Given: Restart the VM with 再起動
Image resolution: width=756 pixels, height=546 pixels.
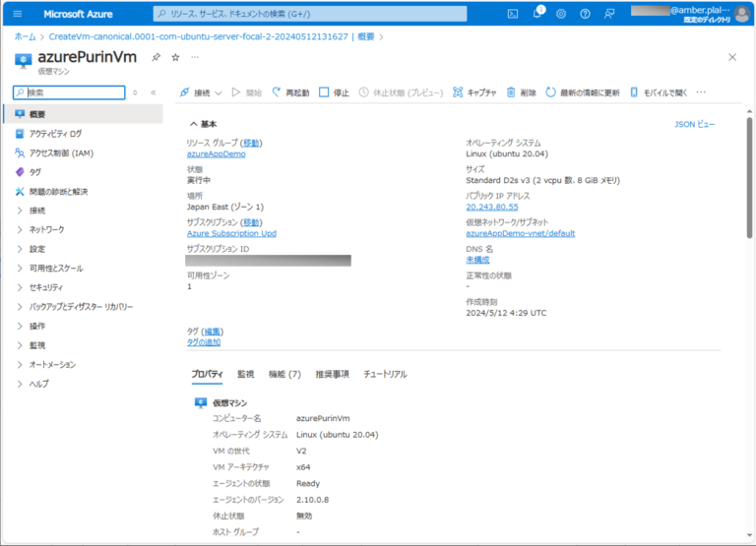Looking at the screenshot, I should [290, 92].
